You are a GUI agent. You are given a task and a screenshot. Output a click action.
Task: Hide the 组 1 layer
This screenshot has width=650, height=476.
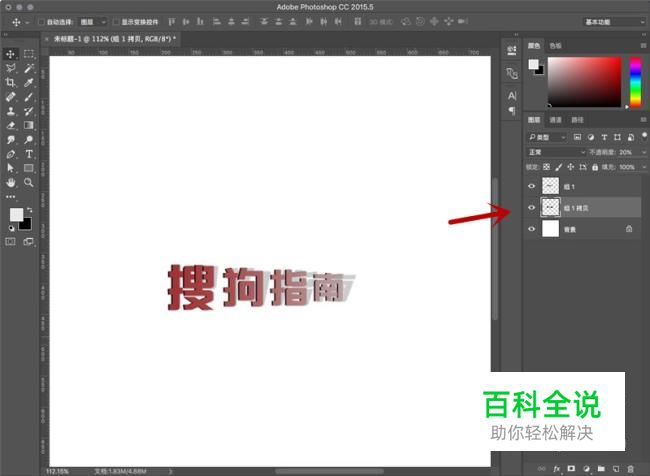click(531, 186)
